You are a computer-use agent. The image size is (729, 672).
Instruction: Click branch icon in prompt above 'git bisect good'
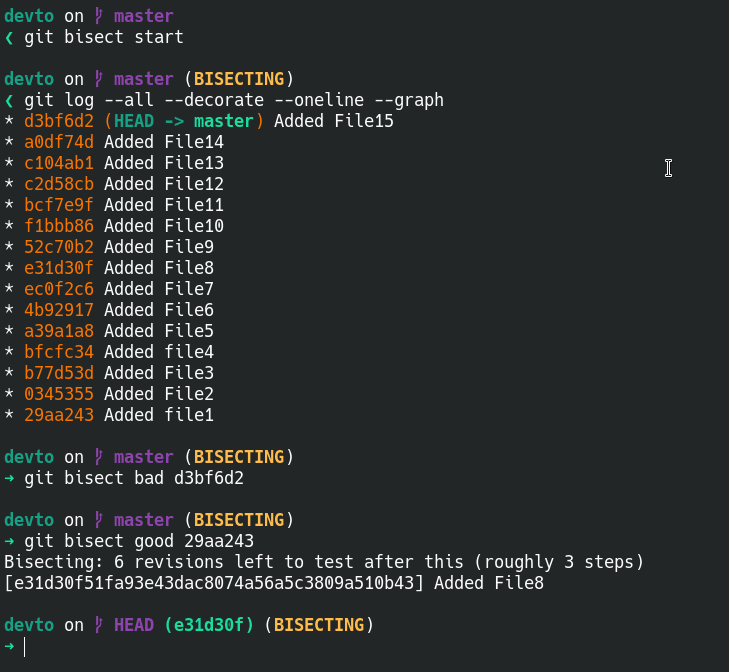[x=99, y=520]
